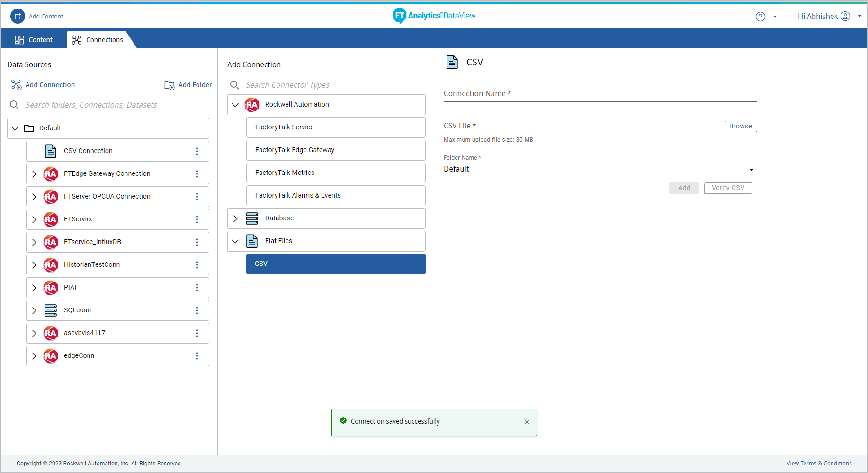Select FactoryTalk Edge Gateway connector

336,150
